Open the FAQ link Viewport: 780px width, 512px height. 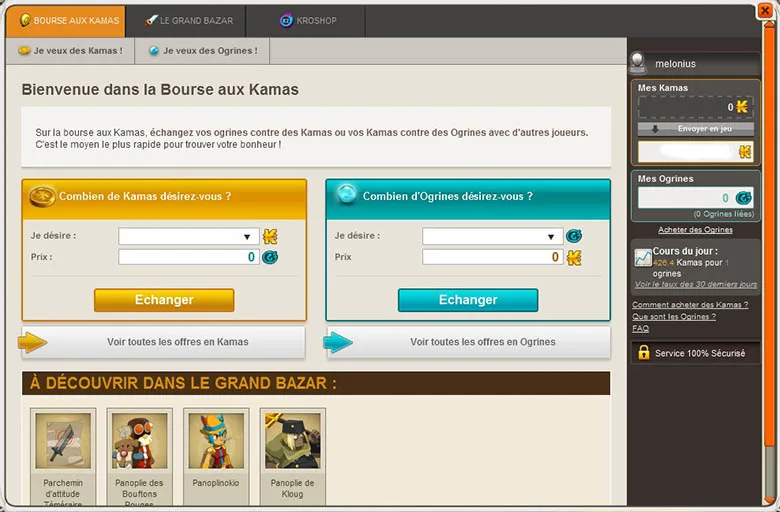coord(640,329)
